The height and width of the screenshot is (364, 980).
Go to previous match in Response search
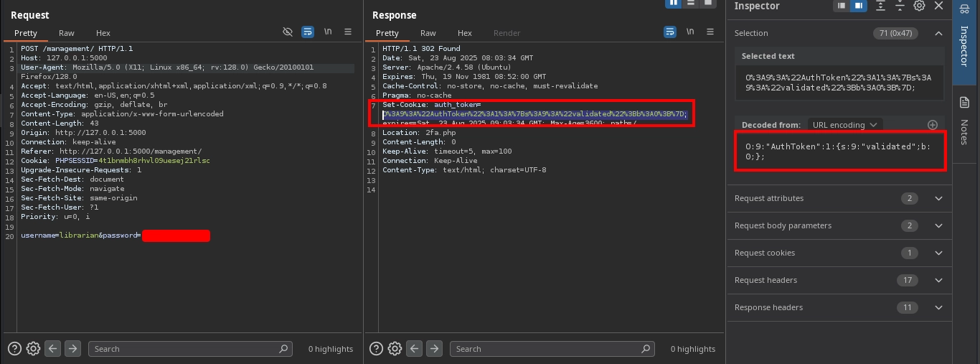click(415, 349)
